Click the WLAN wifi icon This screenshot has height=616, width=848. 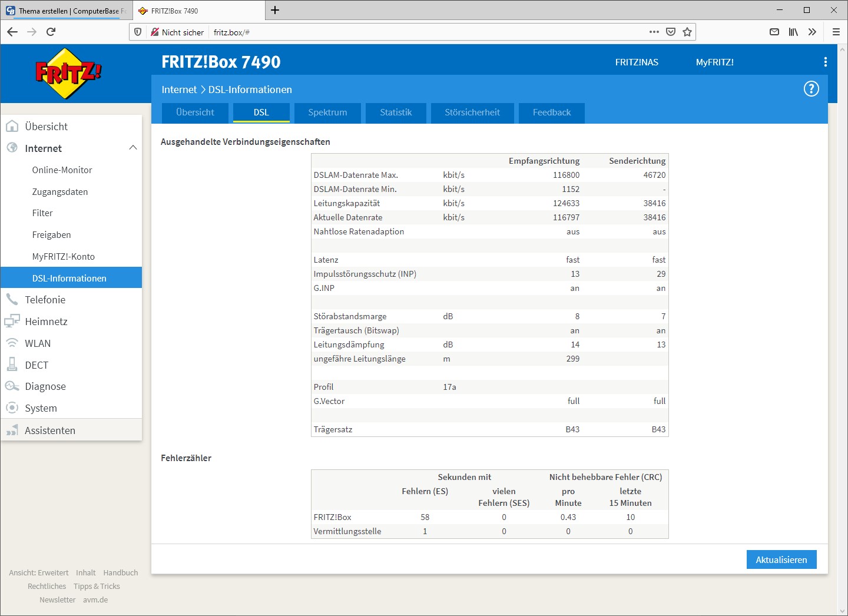click(x=12, y=343)
